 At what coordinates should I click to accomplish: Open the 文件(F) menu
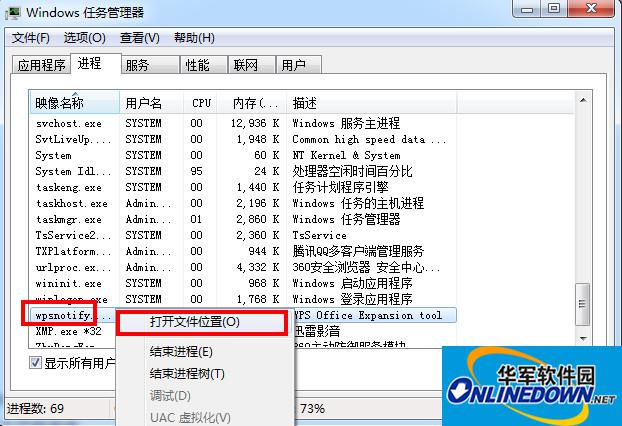30,38
